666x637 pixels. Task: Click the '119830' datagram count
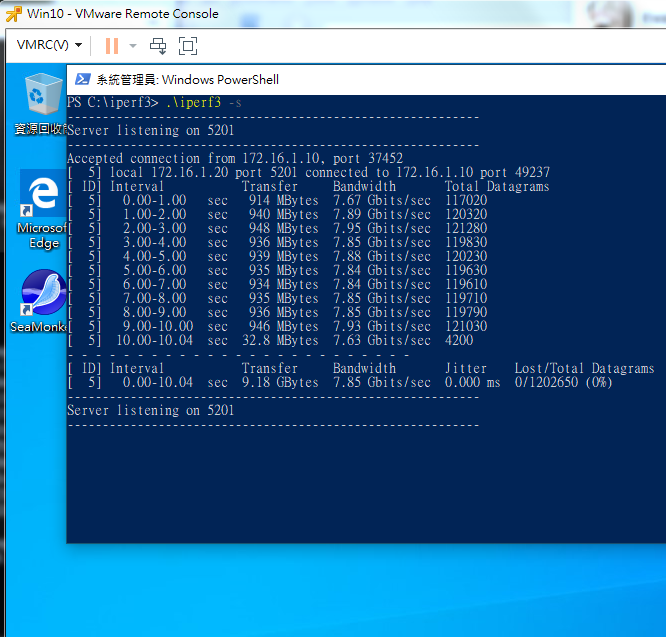(x=466, y=242)
